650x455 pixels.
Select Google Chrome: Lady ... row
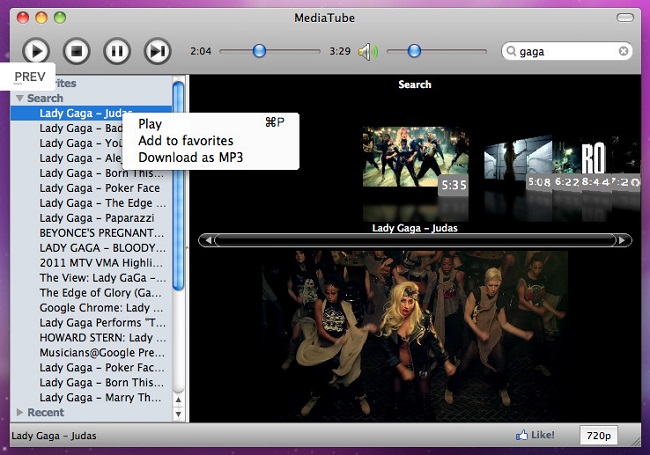coord(91,307)
